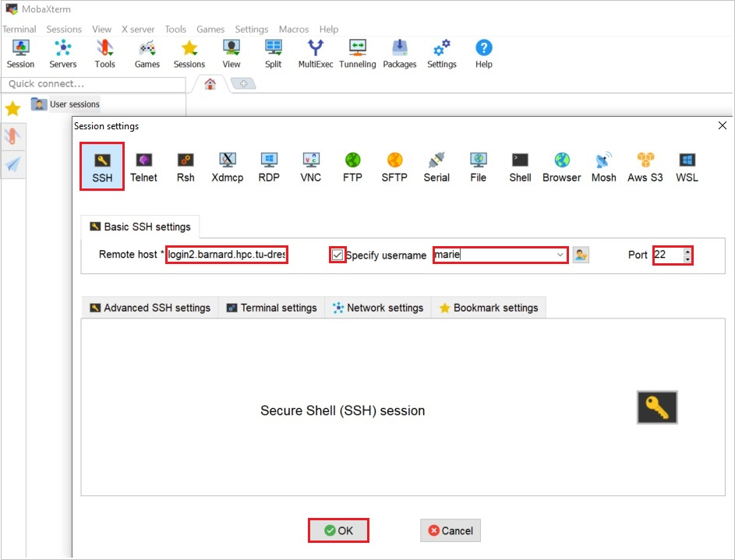Choose the Browser session type
Screen dimensions: 735x560
coord(561,167)
